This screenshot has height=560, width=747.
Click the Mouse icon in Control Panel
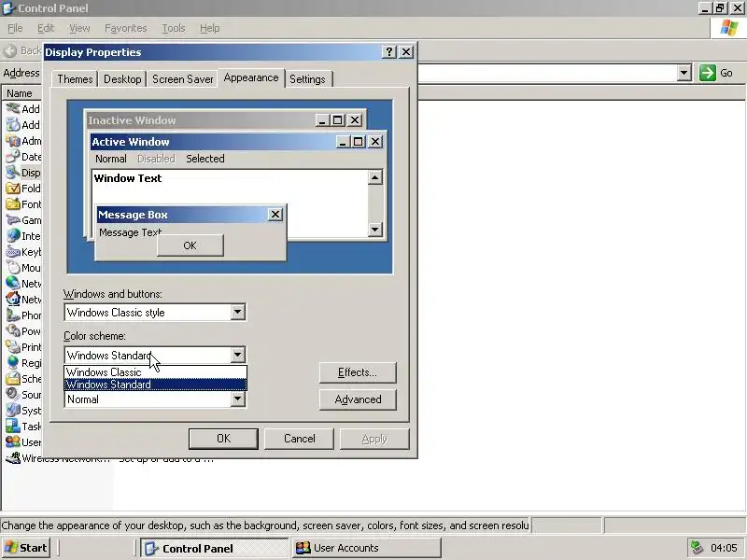13,268
